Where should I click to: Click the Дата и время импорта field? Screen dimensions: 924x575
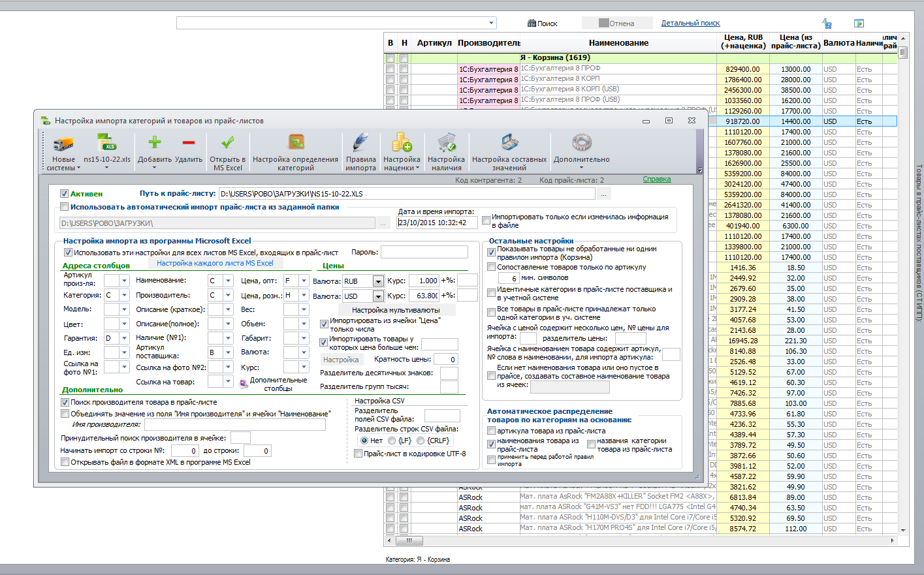pos(437,223)
